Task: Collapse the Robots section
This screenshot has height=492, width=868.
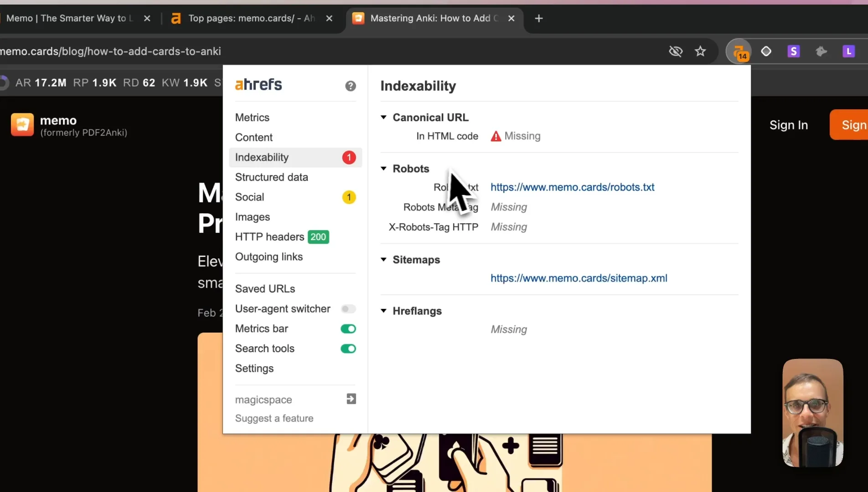Action: point(383,169)
